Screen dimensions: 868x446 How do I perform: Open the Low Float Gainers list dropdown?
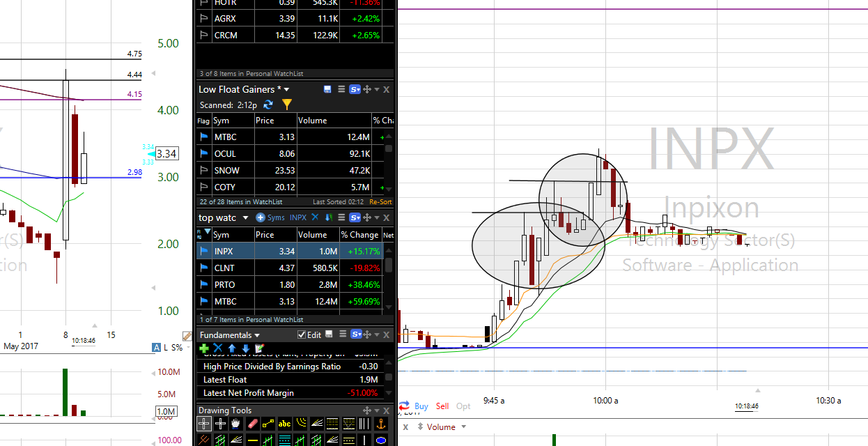(x=286, y=89)
